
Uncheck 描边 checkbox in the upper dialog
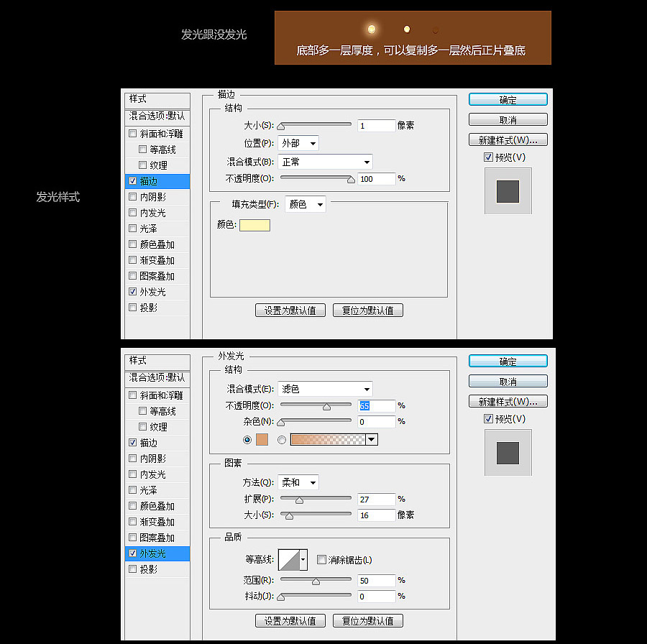132,180
